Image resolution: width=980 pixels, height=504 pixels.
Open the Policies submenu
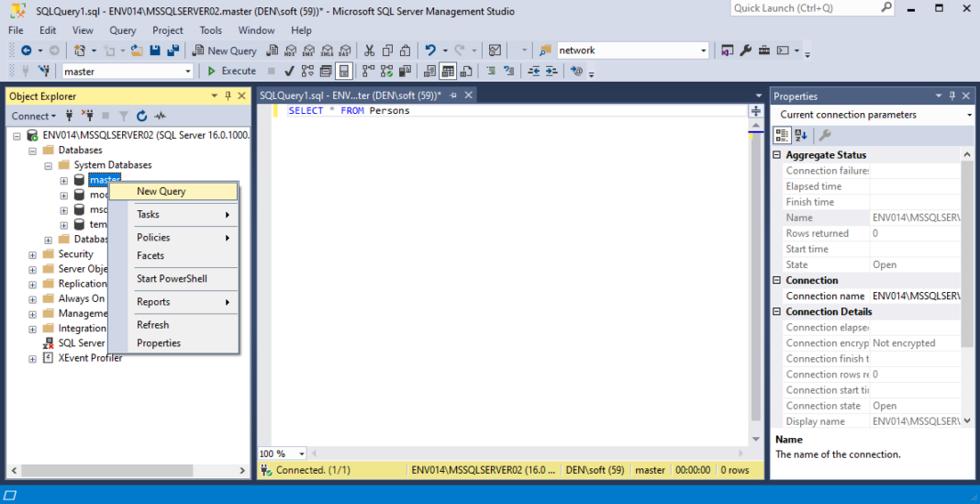pos(173,238)
